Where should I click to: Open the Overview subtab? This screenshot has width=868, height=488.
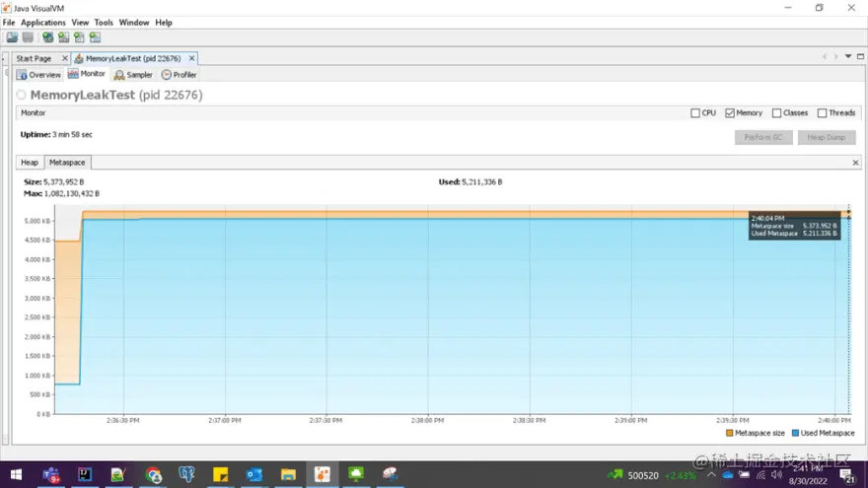[x=38, y=75]
